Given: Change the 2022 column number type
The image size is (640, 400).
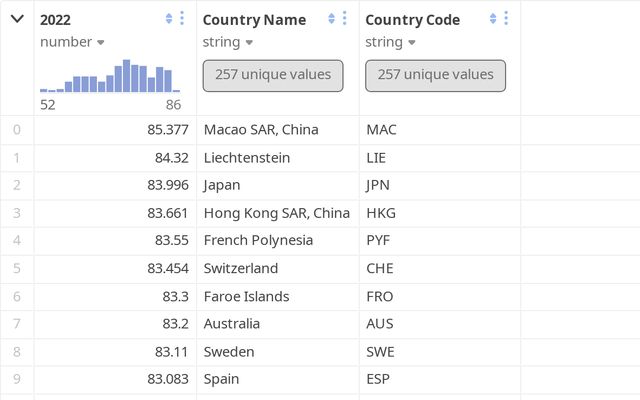Looking at the screenshot, I should pos(72,42).
